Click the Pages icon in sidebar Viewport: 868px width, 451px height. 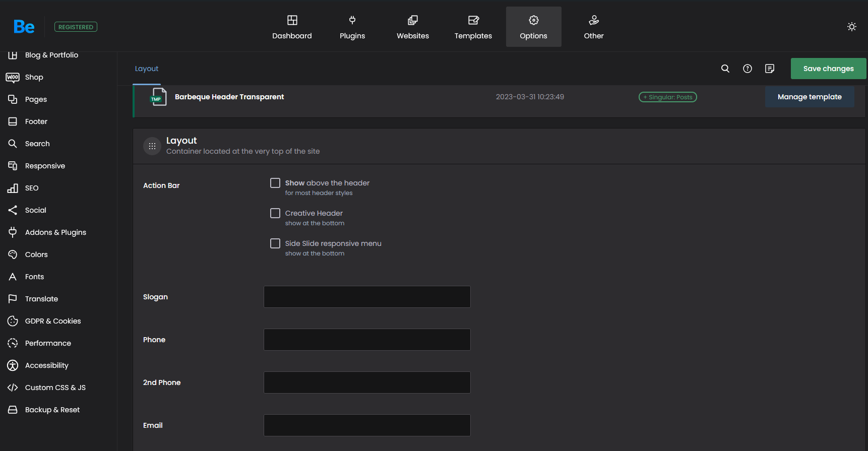coord(13,99)
